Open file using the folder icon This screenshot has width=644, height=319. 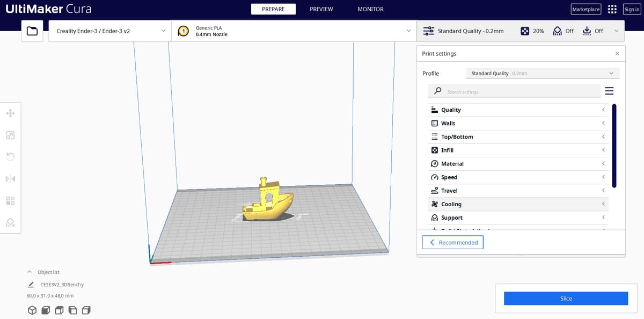tap(32, 31)
